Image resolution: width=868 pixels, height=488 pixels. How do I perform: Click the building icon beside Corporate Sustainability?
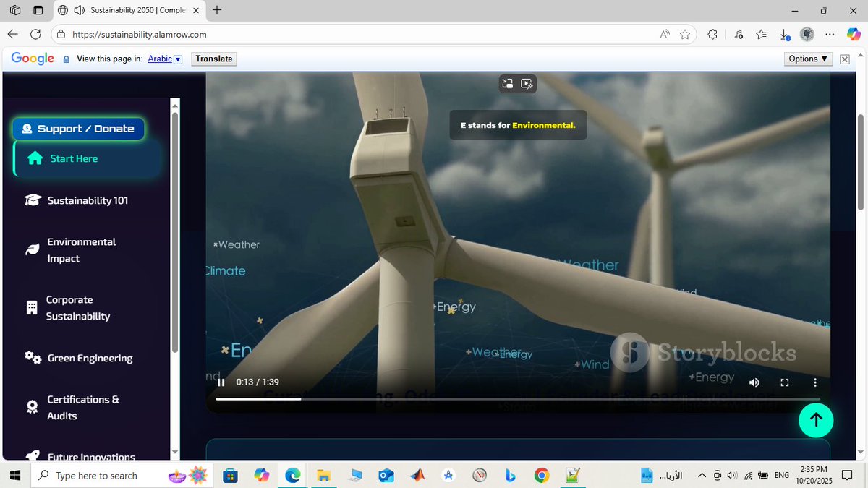[x=31, y=308]
